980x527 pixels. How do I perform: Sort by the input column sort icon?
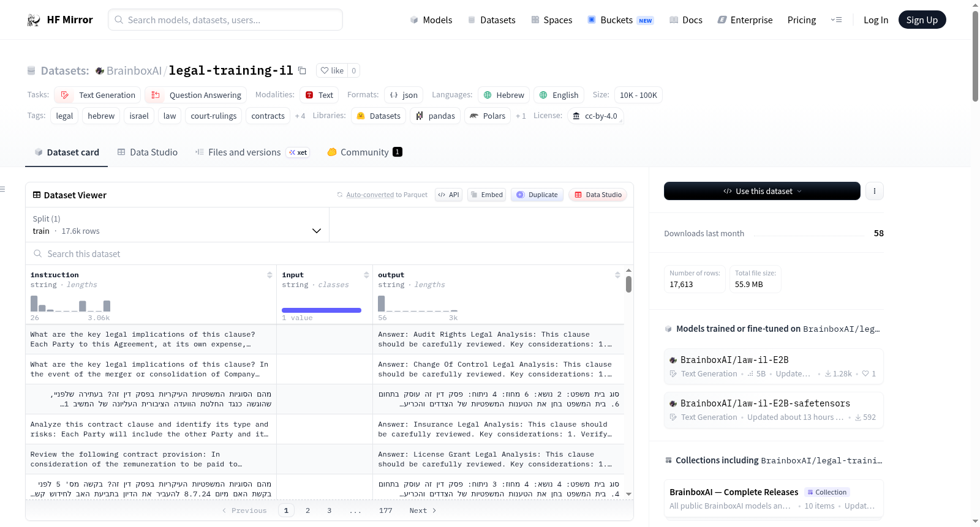coord(366,275)
